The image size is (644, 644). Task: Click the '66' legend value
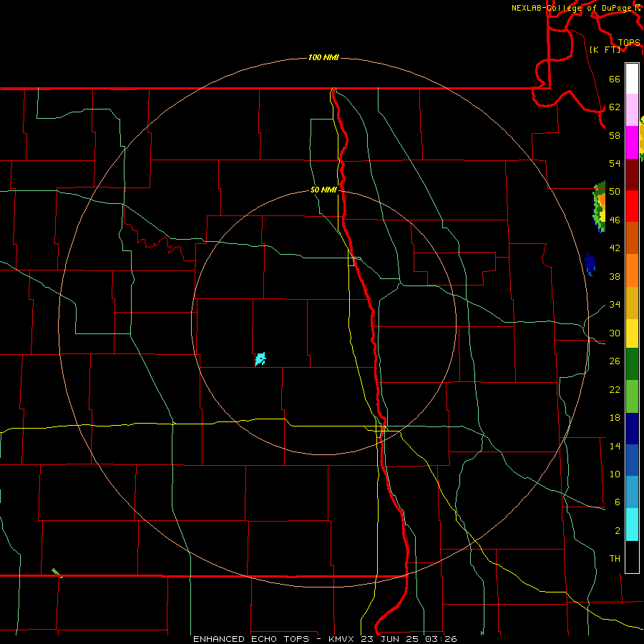coord(615,79)
